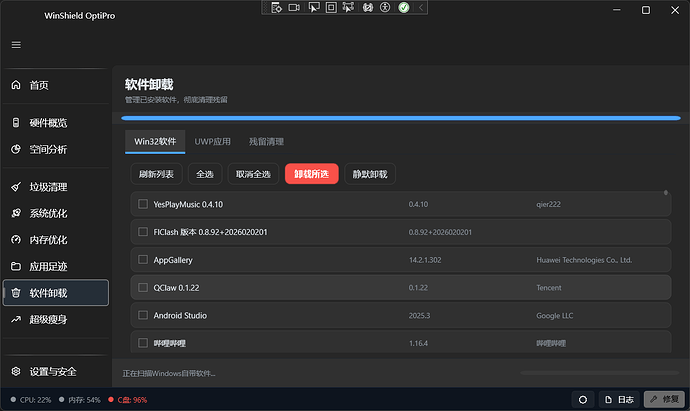Screen dimensions: 690x411
Task: Click the camera icon in debug toolbar
Action: pos(294,7)
